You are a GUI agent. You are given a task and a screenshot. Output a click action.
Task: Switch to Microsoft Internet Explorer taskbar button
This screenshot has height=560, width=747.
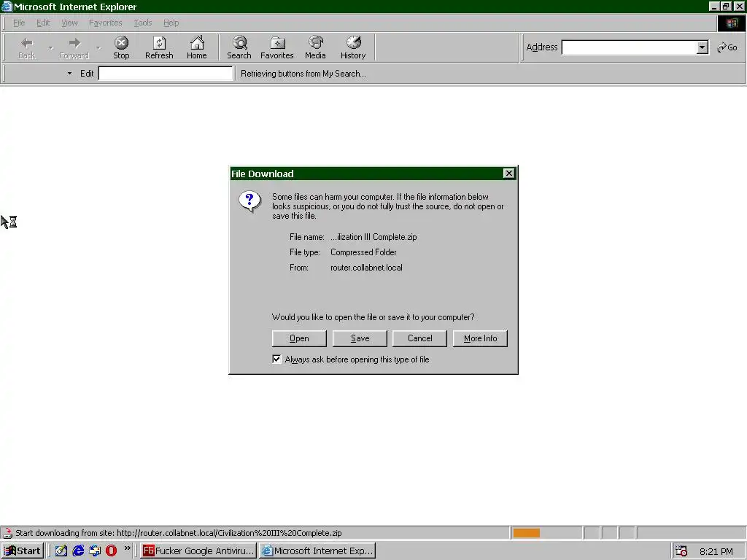click(x=317, y=551)
